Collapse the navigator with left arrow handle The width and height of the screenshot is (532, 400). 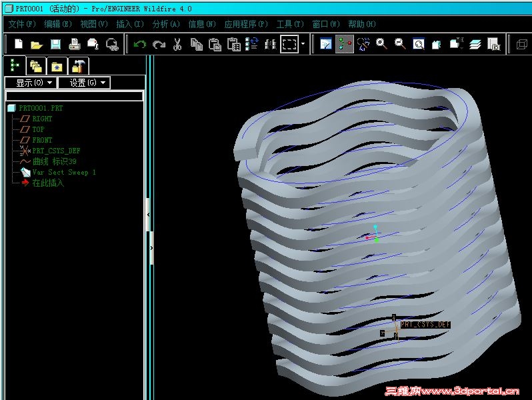148,215
